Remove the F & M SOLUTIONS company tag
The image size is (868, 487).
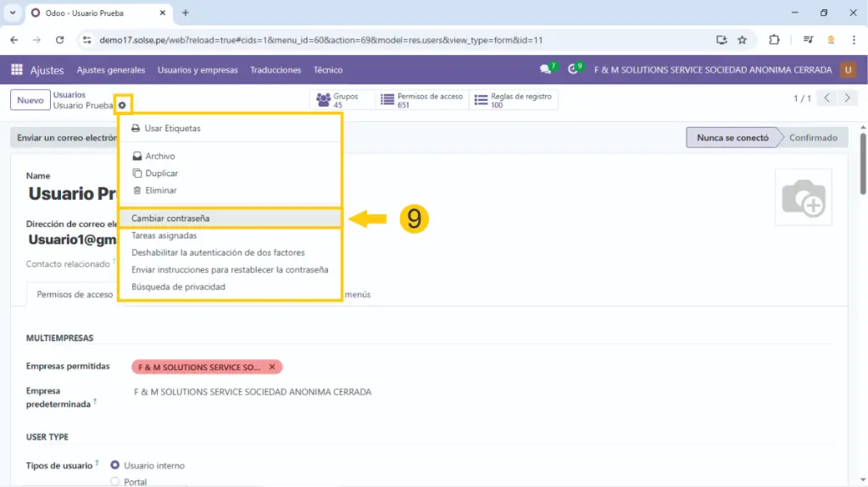click(272, 367)
